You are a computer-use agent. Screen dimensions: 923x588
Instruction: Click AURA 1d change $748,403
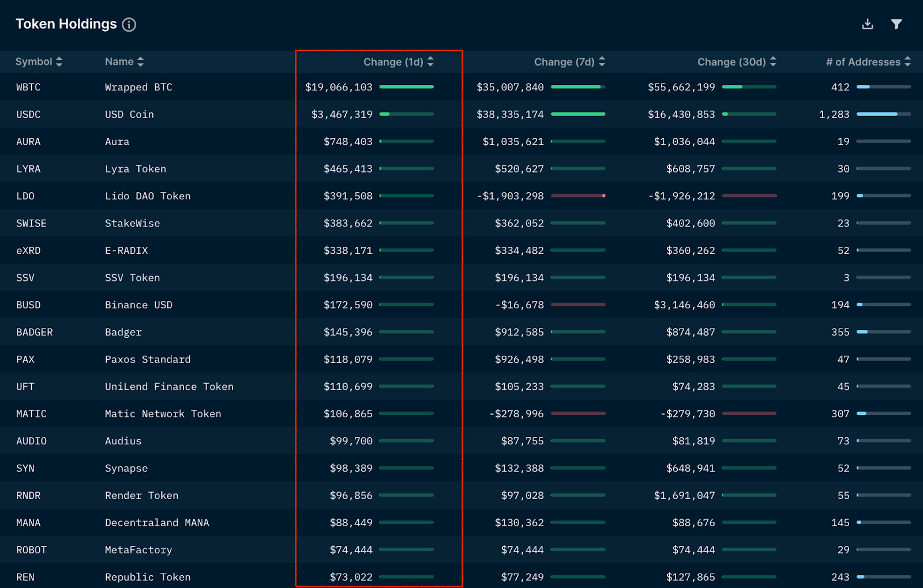pyautogui.click(x=348, y=142)
